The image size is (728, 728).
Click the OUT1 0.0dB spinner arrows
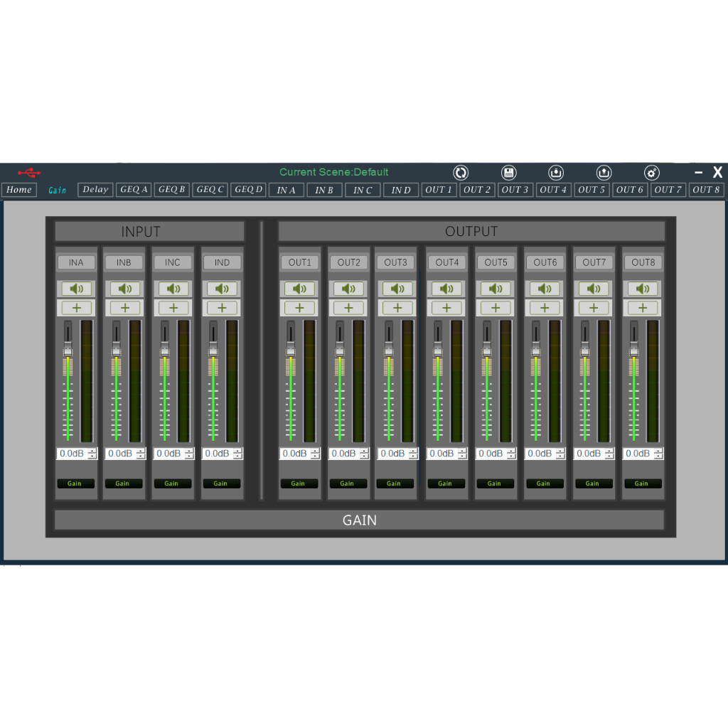315,454
